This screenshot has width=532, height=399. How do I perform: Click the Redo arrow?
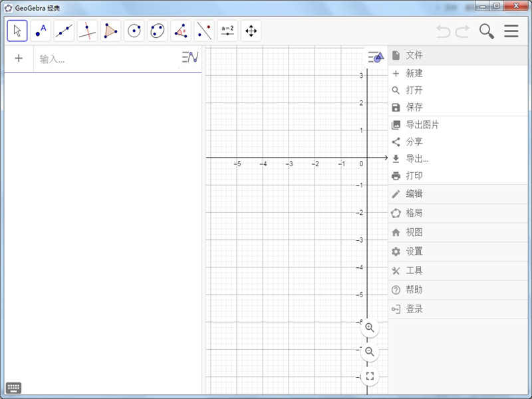pyautogui.click(x=463, y=31)
